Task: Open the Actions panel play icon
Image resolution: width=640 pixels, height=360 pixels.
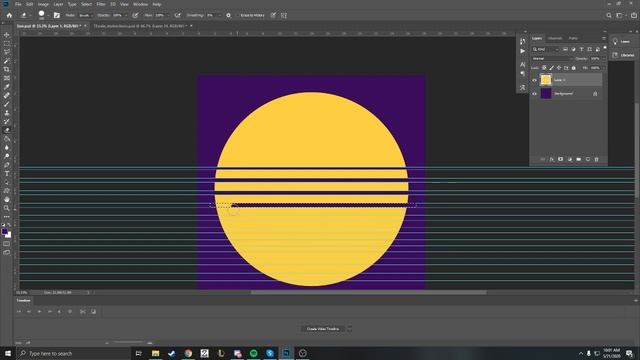Action: 522,51
